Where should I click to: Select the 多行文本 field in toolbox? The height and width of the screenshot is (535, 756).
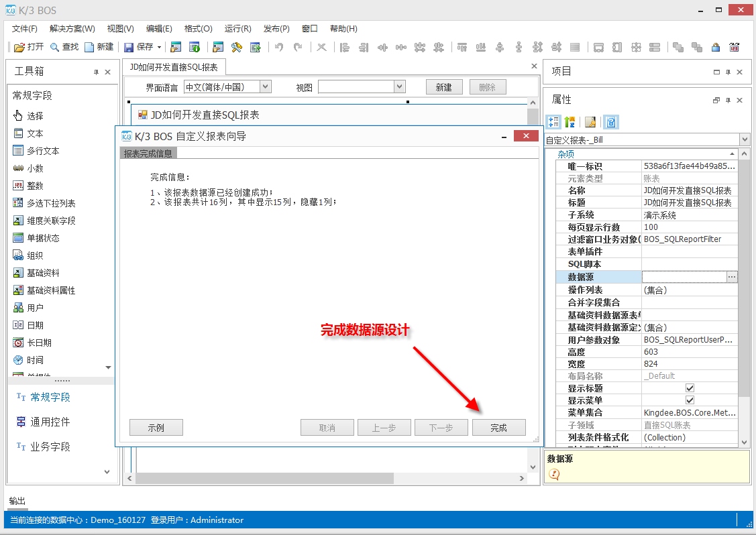(37, 151)
